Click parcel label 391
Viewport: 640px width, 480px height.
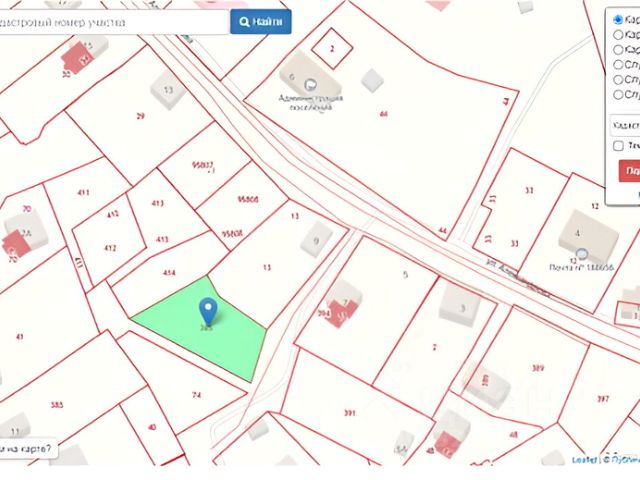coord(350,413)
